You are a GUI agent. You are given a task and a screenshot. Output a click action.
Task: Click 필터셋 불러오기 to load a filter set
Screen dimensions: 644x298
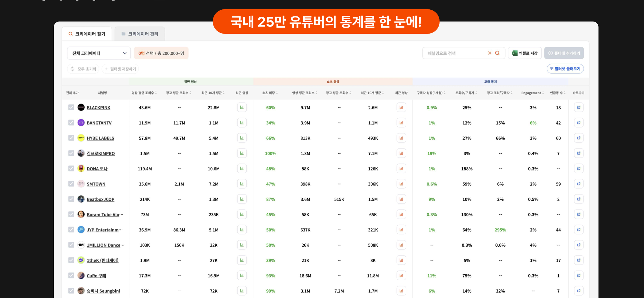[565, 68]
